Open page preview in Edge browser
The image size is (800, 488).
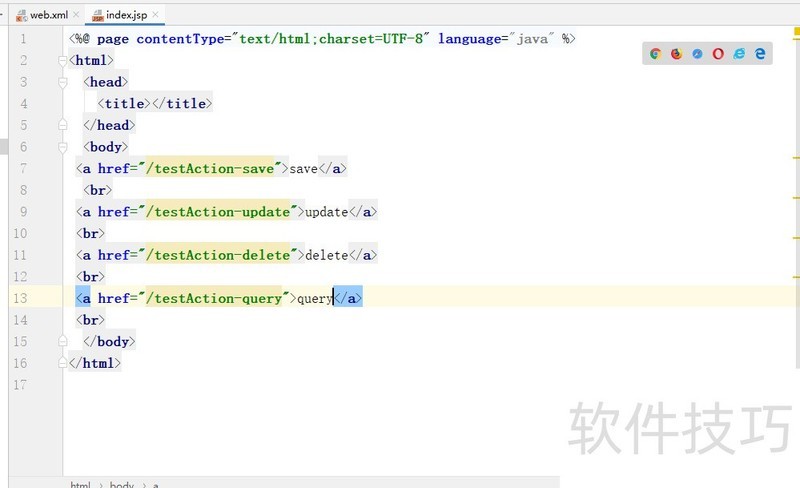760,54
